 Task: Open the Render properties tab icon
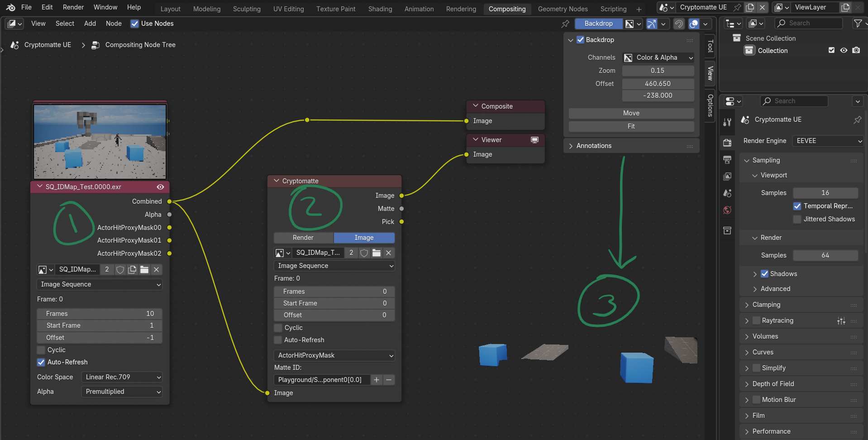click(x=727, y=143)
